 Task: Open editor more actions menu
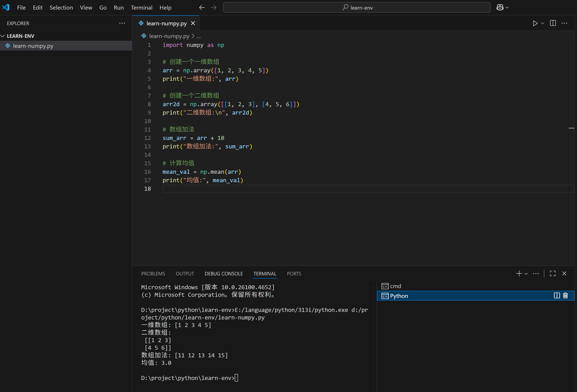(564, 23)
